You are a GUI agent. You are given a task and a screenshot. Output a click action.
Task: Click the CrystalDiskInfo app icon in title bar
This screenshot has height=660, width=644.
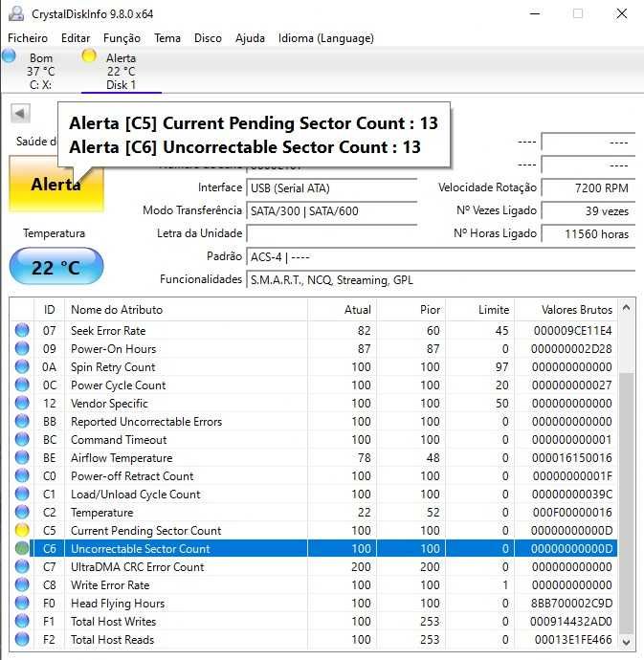[16, 13]
